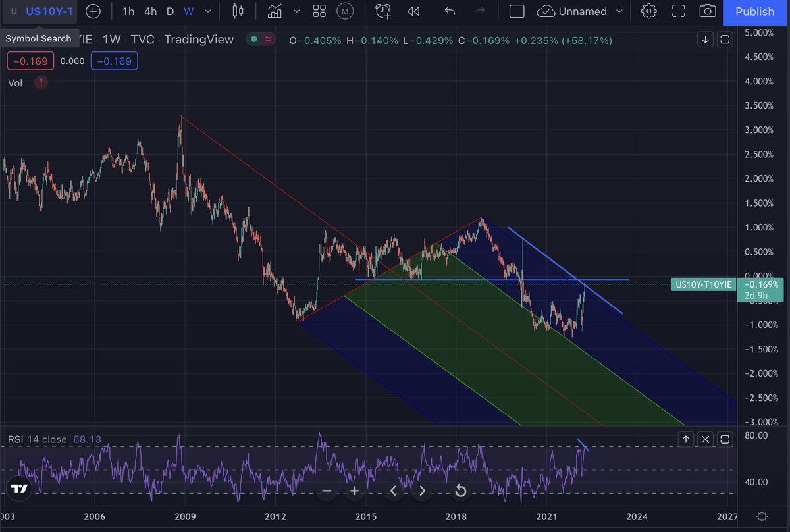Maximize the main chart pane
The width and height of the screenshot is (790, 532).
click(x=725, y=40)
